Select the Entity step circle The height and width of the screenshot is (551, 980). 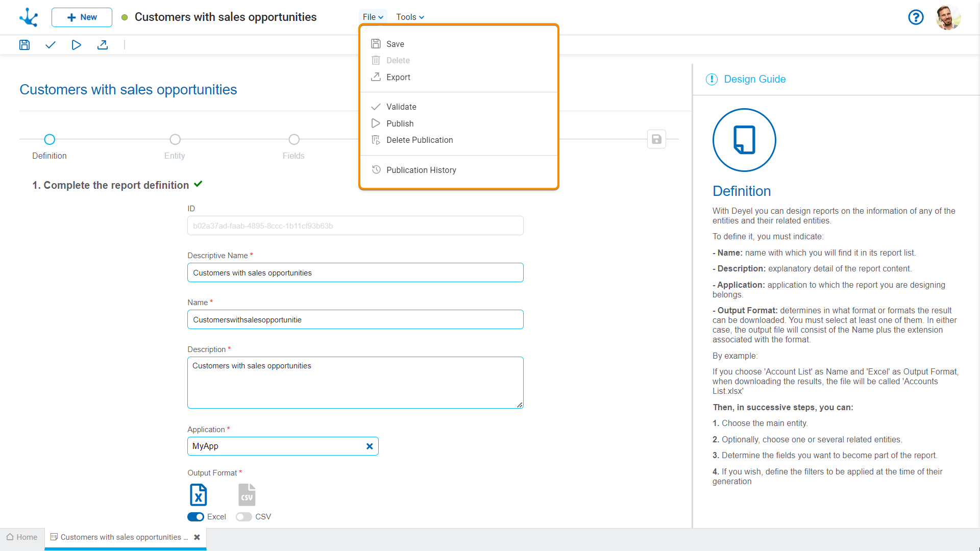point(175,139)
